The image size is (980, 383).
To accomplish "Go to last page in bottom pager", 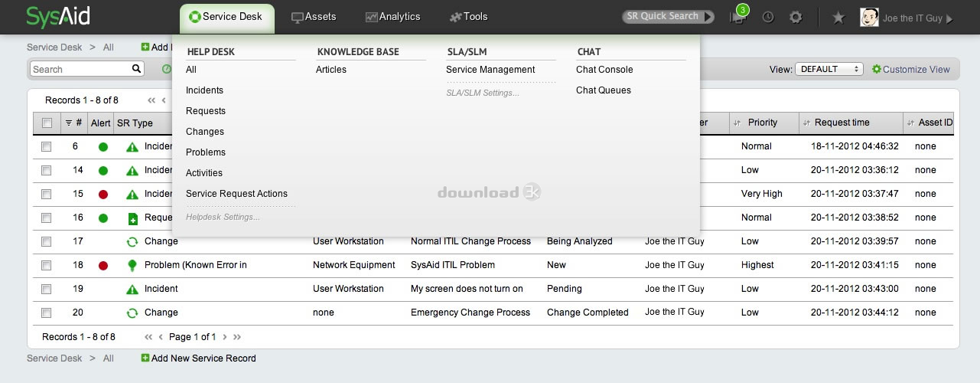I will click(237, 337).
